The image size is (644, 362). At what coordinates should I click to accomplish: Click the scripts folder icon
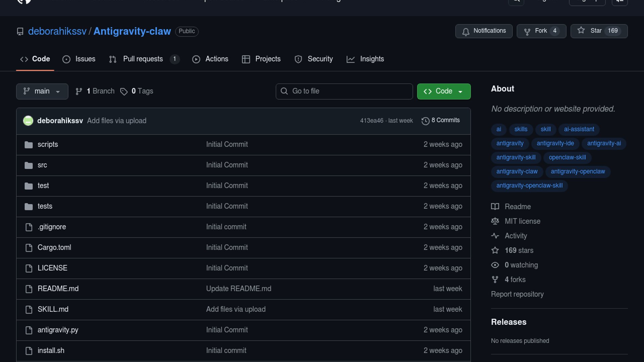coord(29,144)
